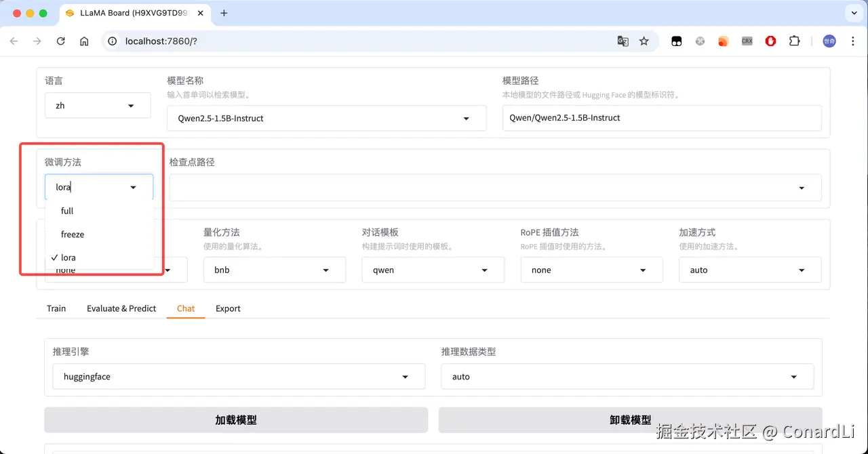This screenshot has height=454, width=868.
Task: Expand the 检查点路径 dropdown
Action: (495, 188)
